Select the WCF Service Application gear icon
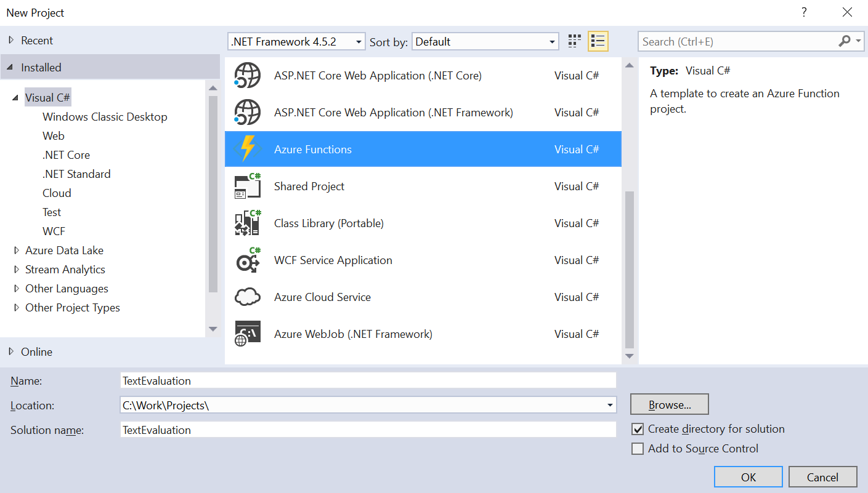 pyautogui.click(x=248, y=260)
